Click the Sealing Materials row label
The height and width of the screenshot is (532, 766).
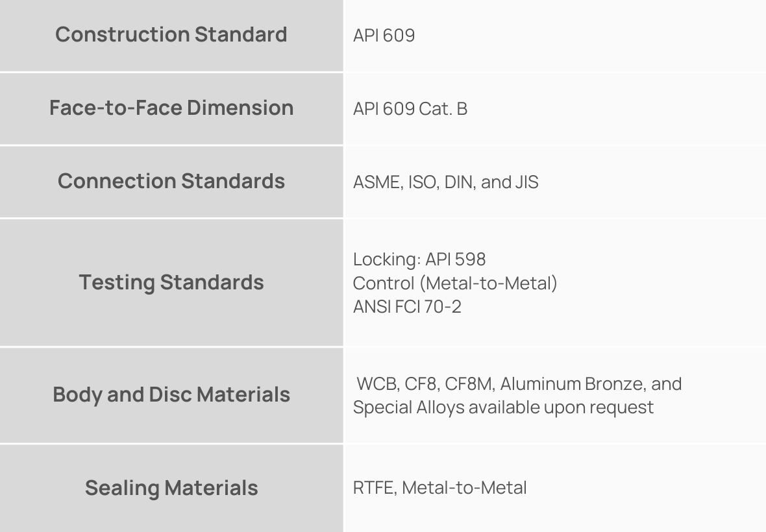coord(171,488)
